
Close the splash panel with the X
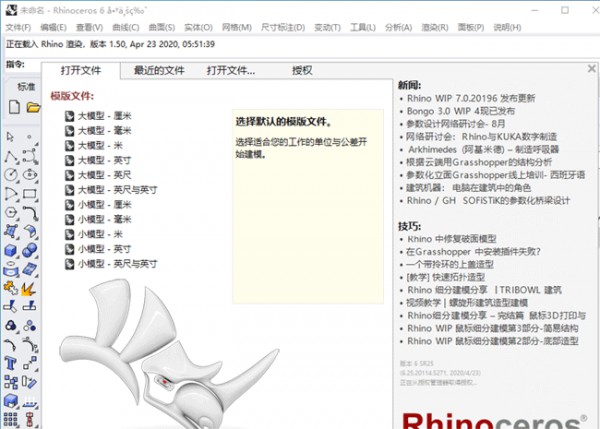592,69
